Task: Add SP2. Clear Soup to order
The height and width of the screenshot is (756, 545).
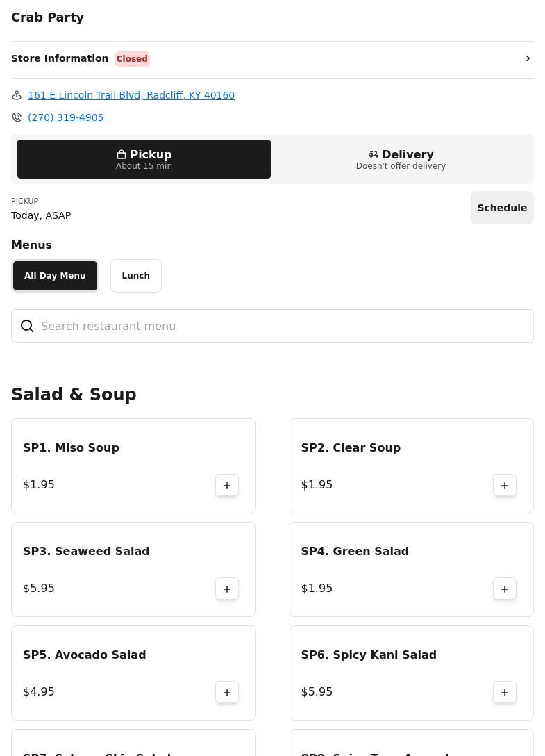Action: 505,485
